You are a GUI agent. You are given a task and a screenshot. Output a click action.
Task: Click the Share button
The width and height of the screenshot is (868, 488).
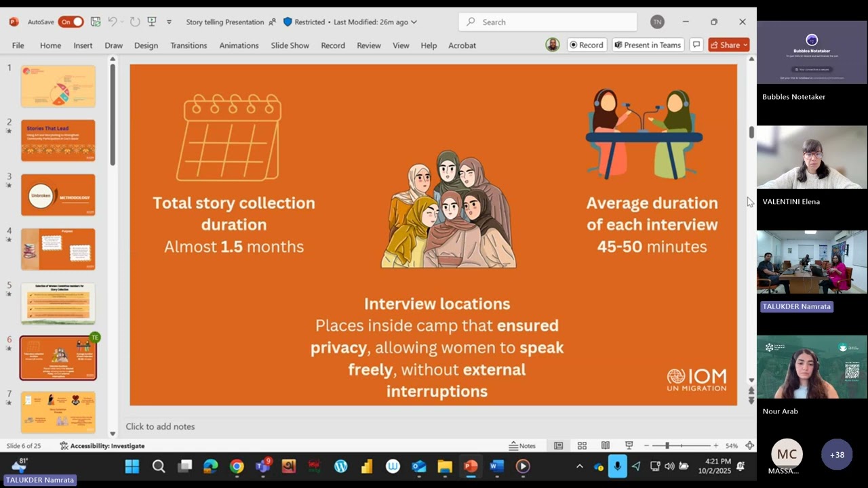729,45
